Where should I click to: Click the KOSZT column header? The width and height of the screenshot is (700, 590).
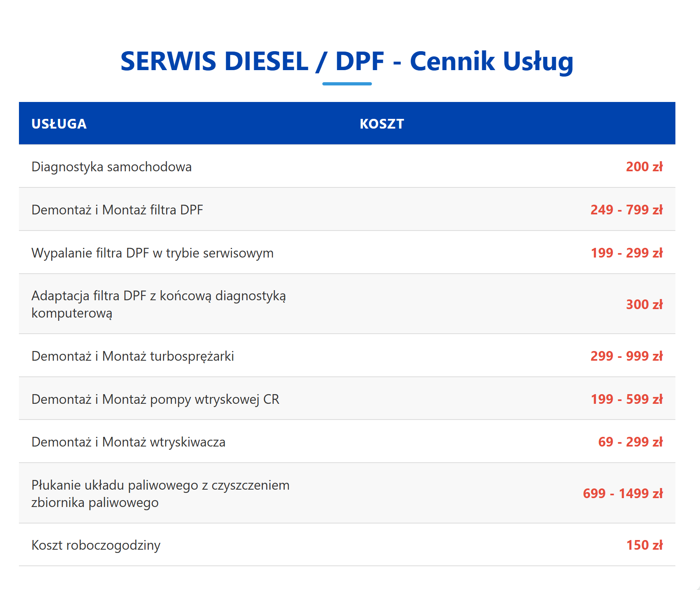(381, 124)
